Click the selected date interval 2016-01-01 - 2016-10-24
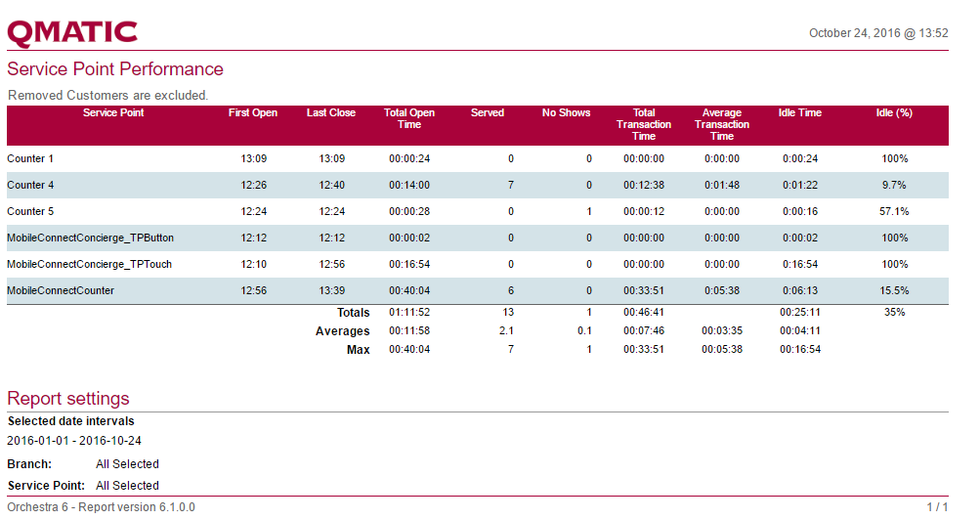Image resolution: width=980 pixels, height=520 pixels. pyautogui.click(x=74, y=441)
